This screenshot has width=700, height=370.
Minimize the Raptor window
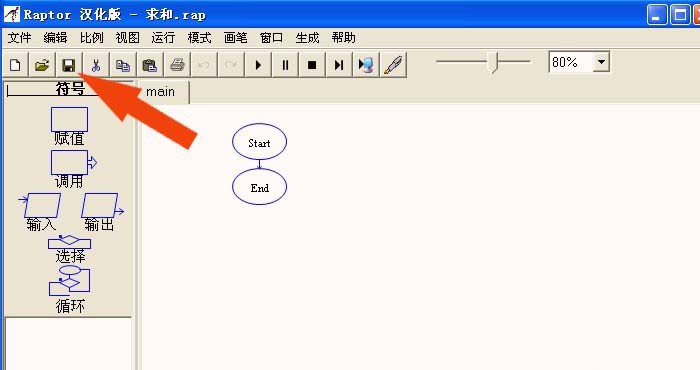pyautogui.click(x=657, y=15)
